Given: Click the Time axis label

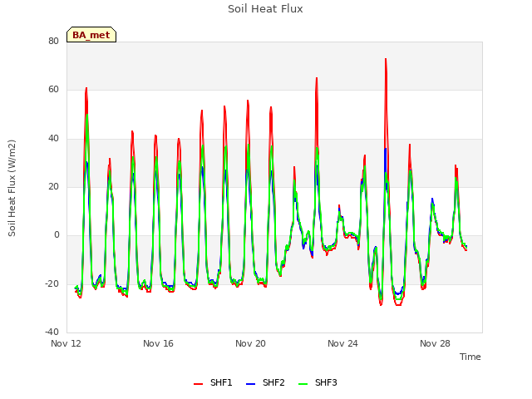Looking at the screenshot, I should [470, 357].
